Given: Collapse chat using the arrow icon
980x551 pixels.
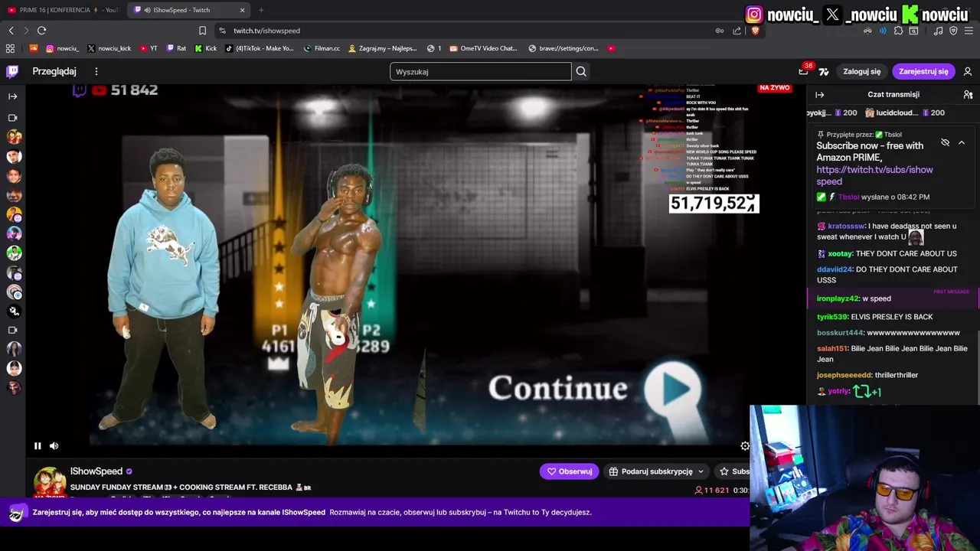Looking at the screenshot, I should pos(819,94).
